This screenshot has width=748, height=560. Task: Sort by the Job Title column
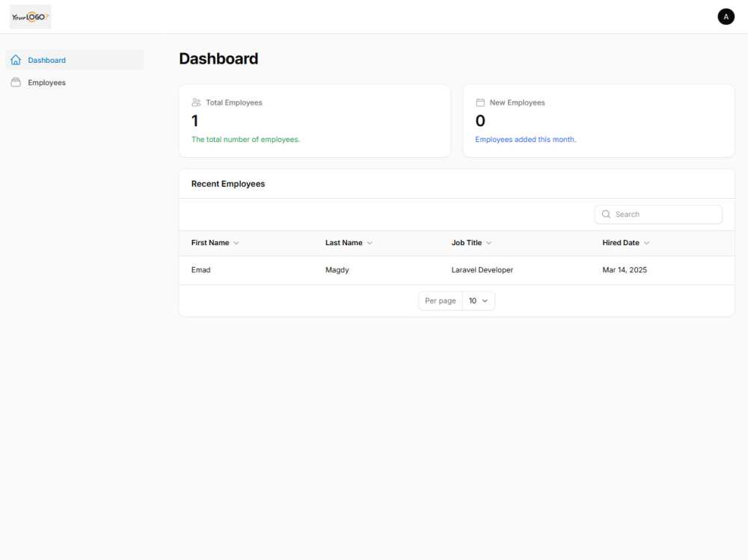[x=471, y=243]
